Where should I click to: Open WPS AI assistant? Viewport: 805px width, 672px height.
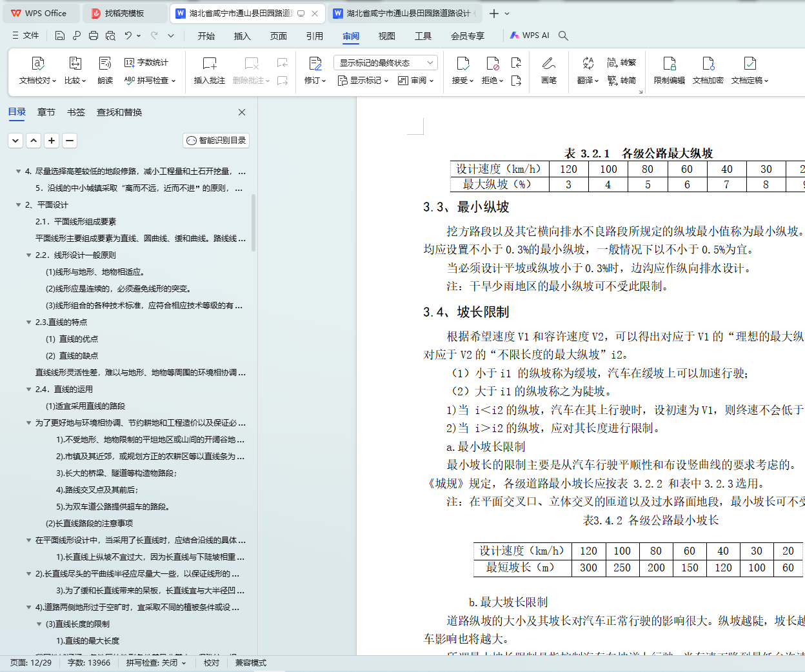(530, 35)
